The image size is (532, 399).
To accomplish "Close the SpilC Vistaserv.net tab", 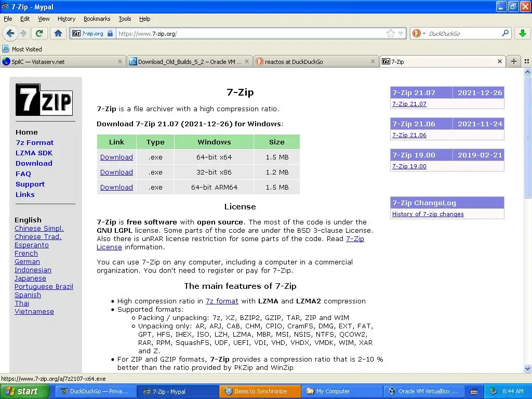I will tap(120, 61).
